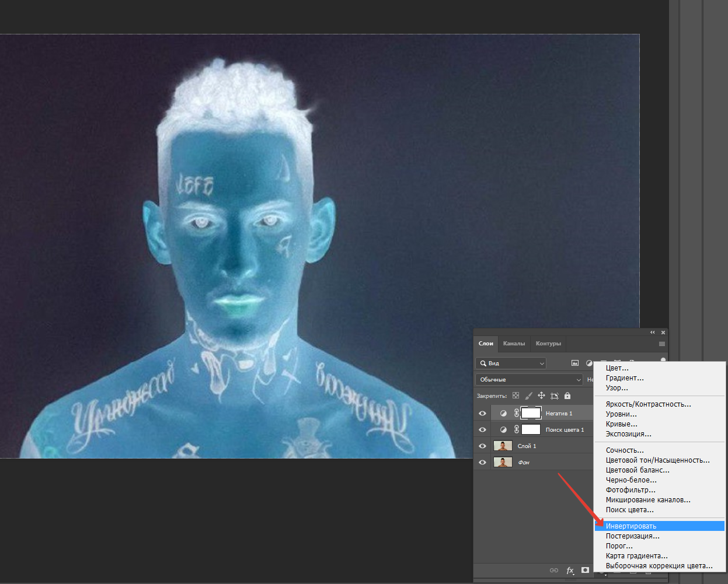Switch to the Каналы tab

(x=514, y=343)
